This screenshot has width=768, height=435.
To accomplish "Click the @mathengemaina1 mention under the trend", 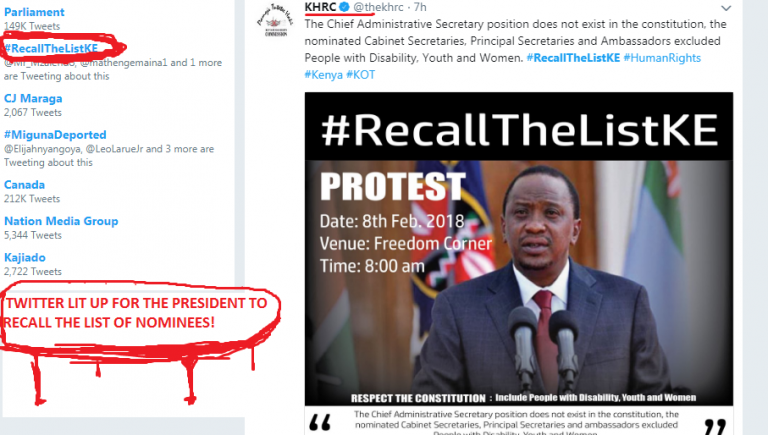I will click(x=124, y=63).
